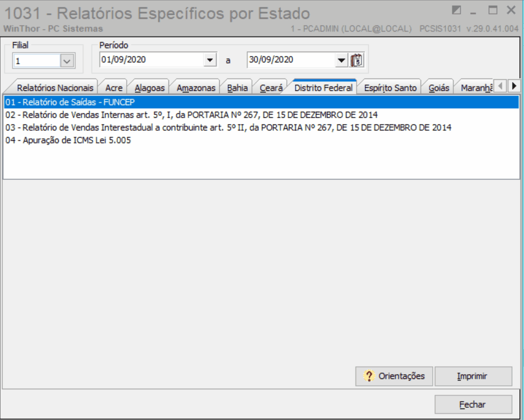Switch to the Amazonas tab
Image resolution: width=524 pixels, height=420 pixels.
pos(196,88)
